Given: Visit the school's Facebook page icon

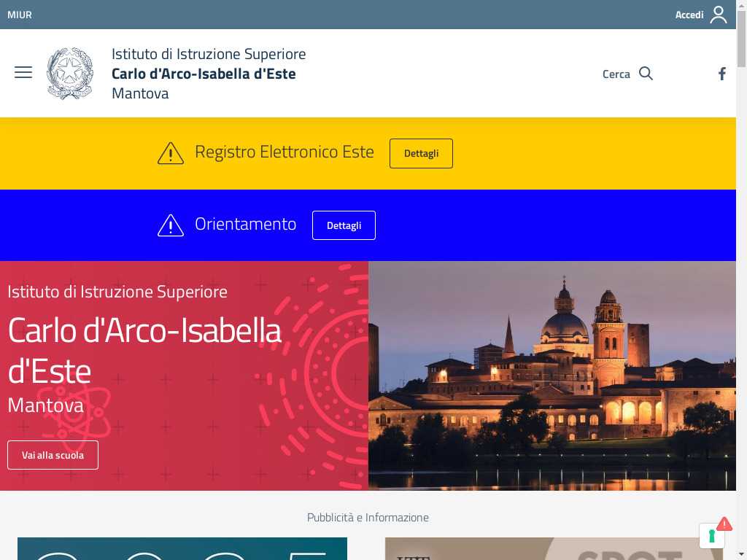Looking at the screenshot, I should pos(722,74).
